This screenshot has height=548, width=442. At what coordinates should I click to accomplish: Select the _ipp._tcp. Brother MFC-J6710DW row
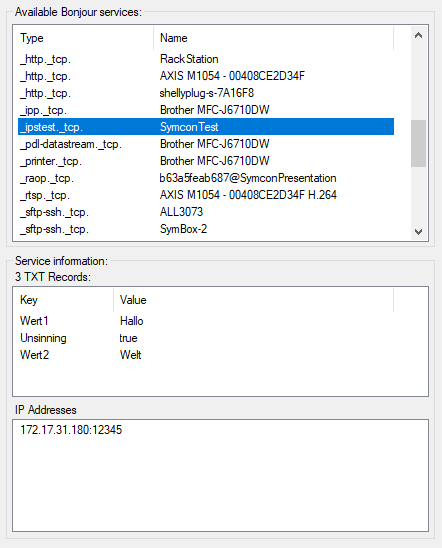click(x=206, y=110)
